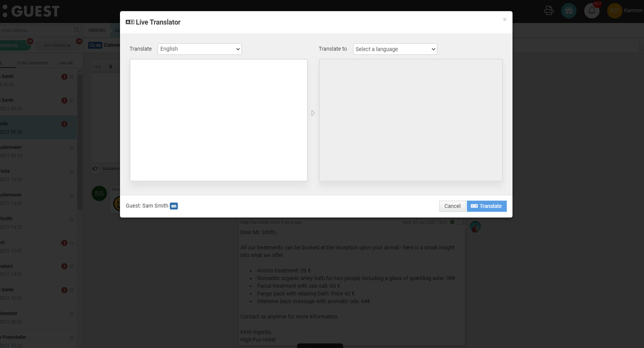Click the 'en' Conversation language icon
644x348 pixels.
pyautogui.click(x=95, y=45)
